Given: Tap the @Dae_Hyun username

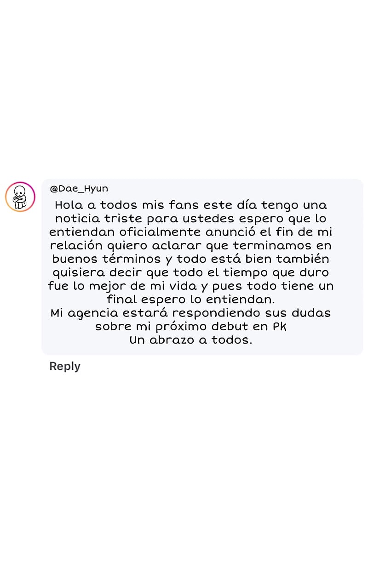Looking at the screenshot, I should pos(79,189).
